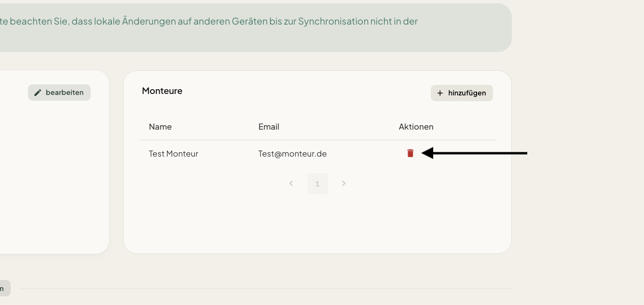Screen dimensions: 644x305
Task: Click the Aktionen column header
Action: click(416, 127)
